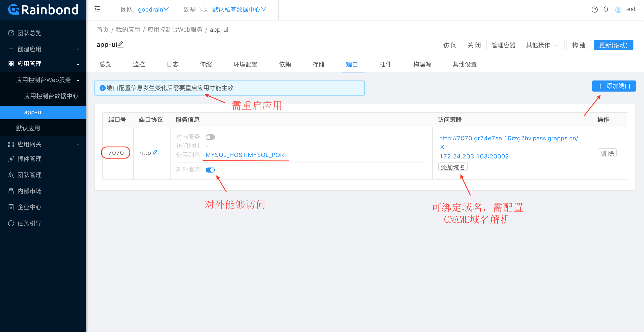Image resolution: width=644 pixels, height=332 pixels.
Task: Click the 访问 button
Action: (450, 45)
